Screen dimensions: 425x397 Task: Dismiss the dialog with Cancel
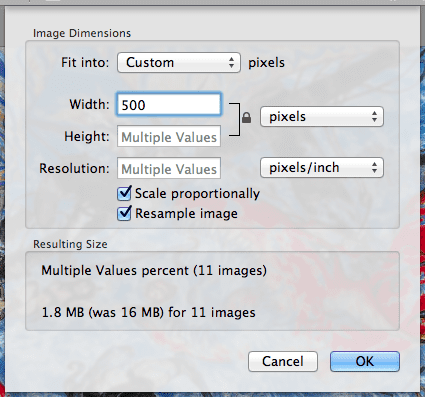pyautogui.click(x=283, y=361)
